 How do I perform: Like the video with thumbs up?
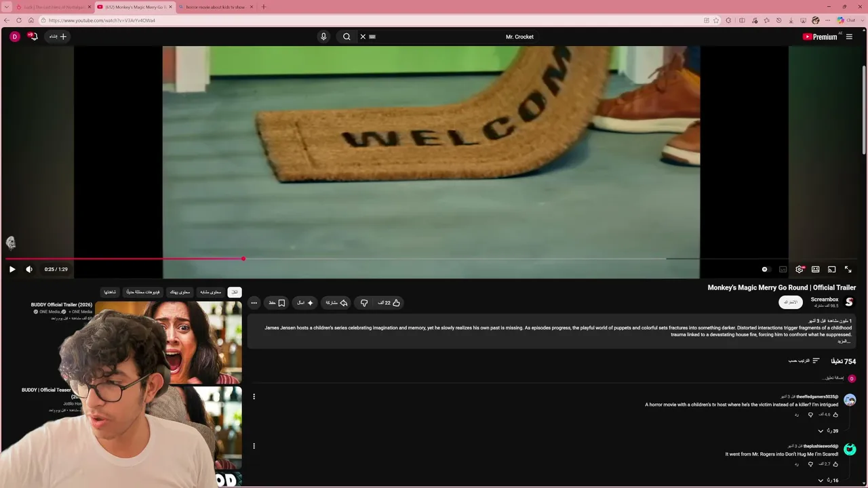[389, 303]
